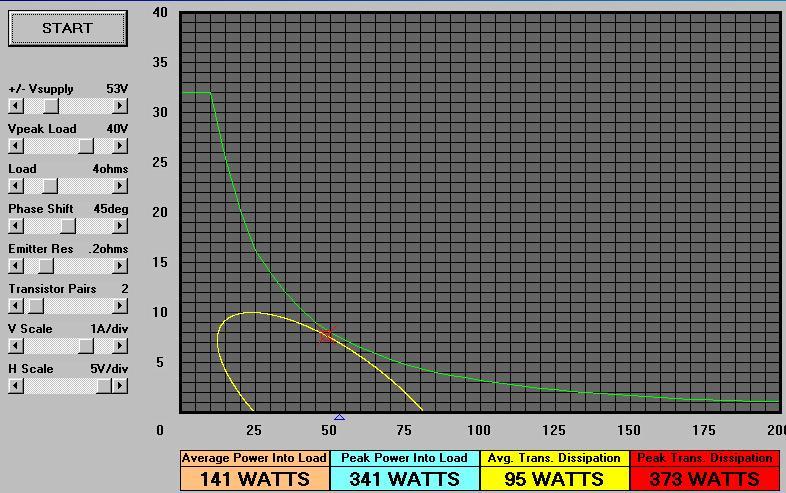The height and width of the screenshot is (493, 786).
Task: Click the Transistor Pairs label
Action: pyautogui.click(x=52, y=289)
